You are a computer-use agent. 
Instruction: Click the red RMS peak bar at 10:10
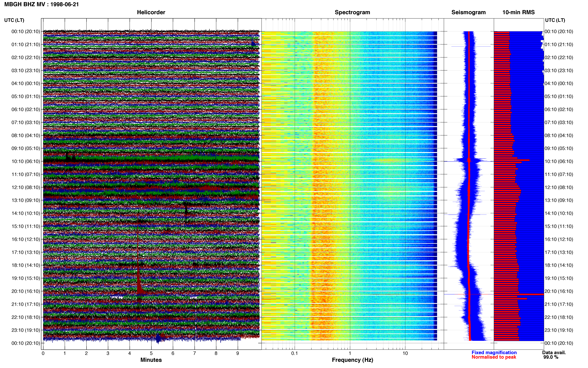(512, 160)
